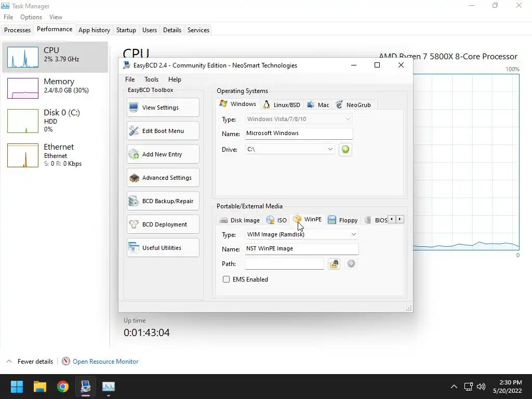Switch to Details tab in Task Manager
Viewport: 532px width, 399px height.
click(172, 30)
